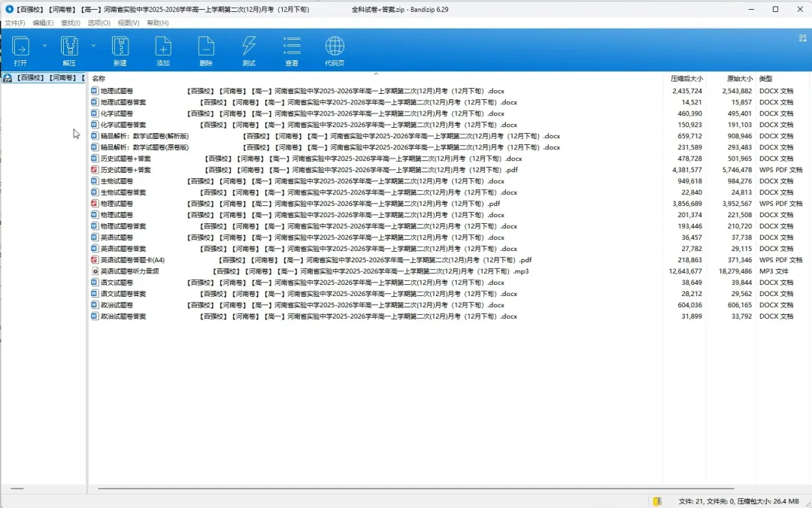Click the file list horizontal scrollbar
812x508 pixels.
pos(416,488)
